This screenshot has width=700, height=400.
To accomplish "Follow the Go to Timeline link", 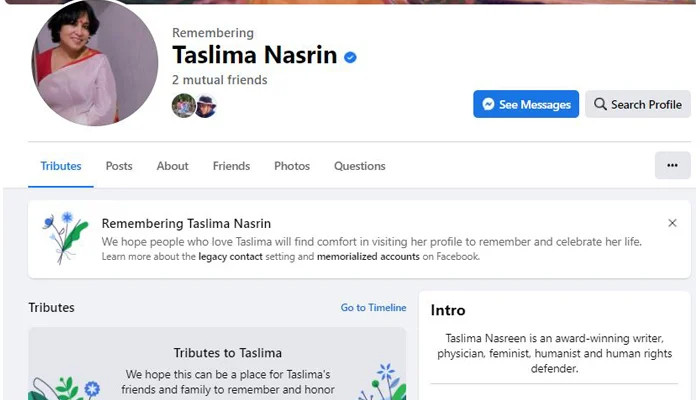I will [373, 308].
